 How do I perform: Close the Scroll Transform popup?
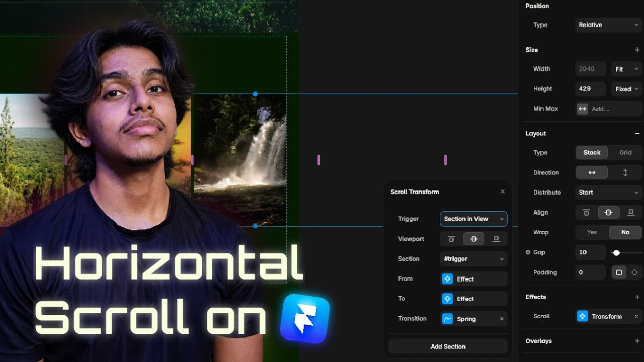tap(503, 192)
